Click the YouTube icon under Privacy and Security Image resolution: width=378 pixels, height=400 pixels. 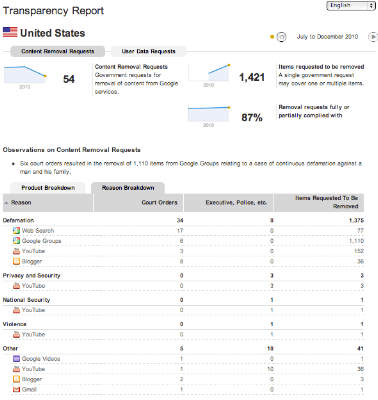16,286
